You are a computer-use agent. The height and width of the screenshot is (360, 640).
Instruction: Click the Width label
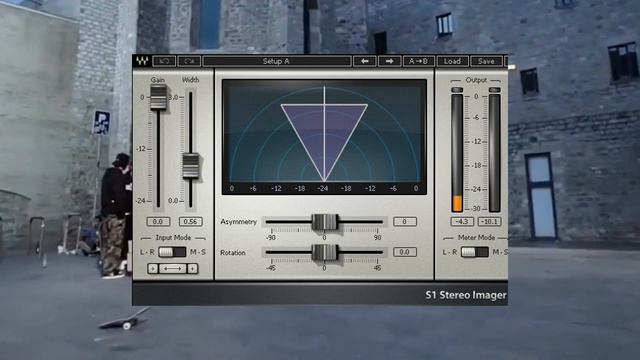coord(190,80)
